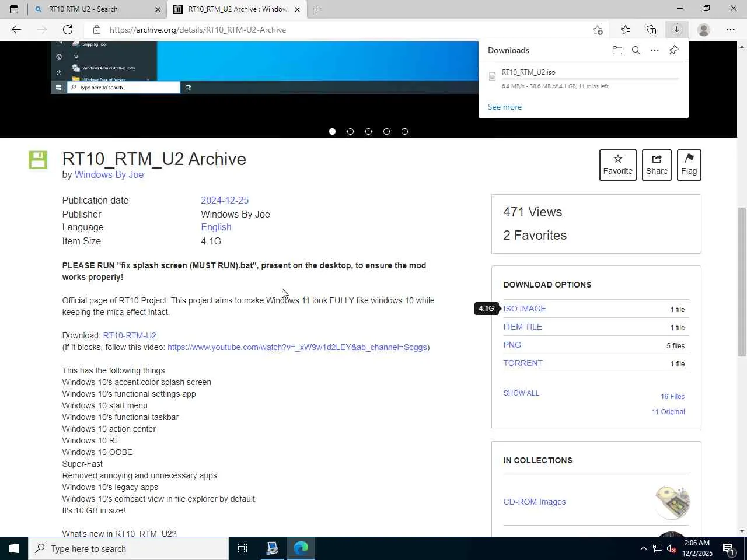
Task: Close the RT10_RTM_U2 Archive tab
Action: pyautogui.click(x=297, y=9)
